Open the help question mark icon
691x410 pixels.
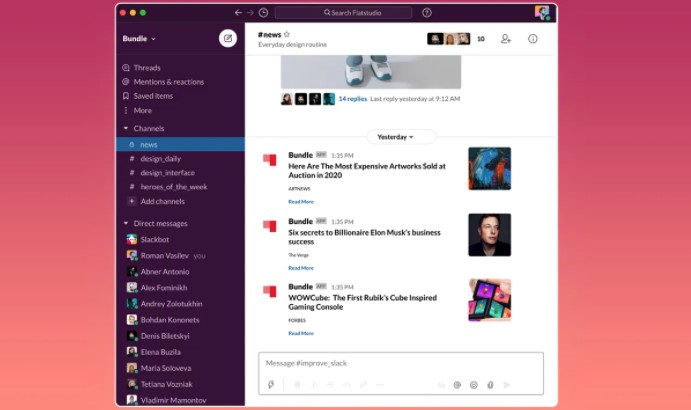427,13
